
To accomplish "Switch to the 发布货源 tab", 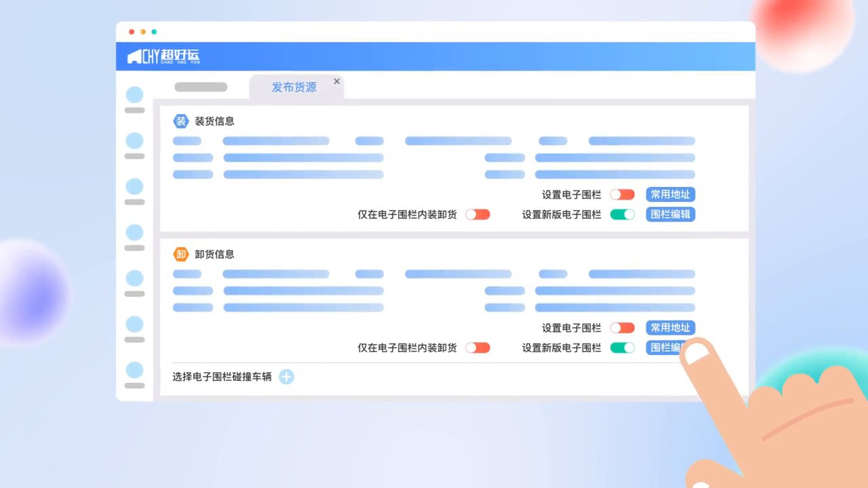I will point(294,87).
